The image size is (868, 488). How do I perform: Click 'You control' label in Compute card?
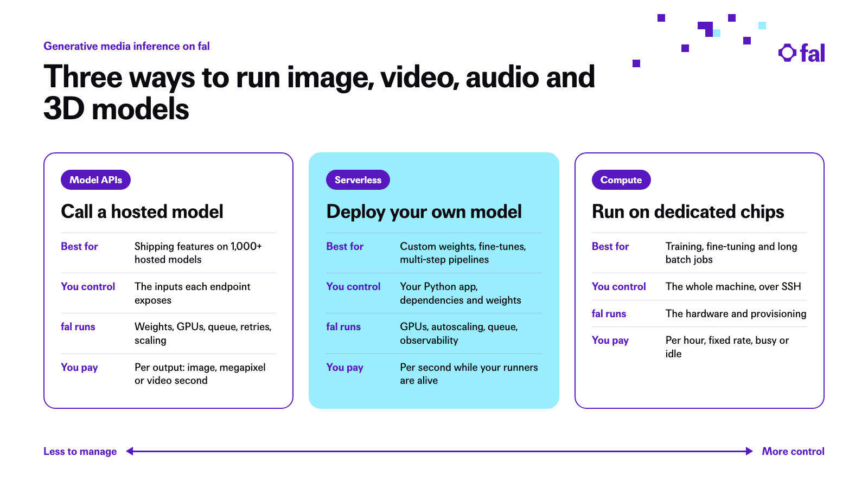click(619, 286)
